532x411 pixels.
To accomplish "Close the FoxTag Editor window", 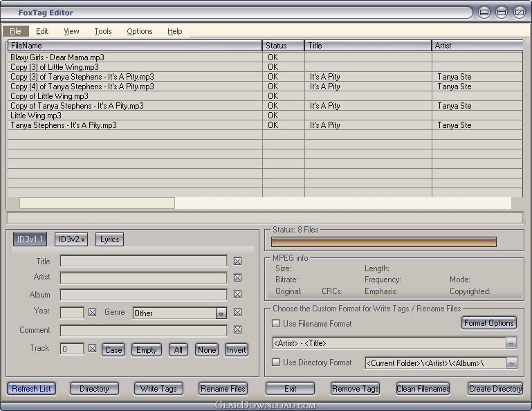I will pos(520,13).
